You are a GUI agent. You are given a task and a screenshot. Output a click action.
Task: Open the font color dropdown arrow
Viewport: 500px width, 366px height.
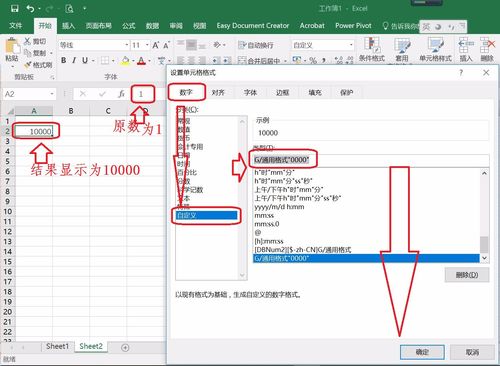click(x=149, y=61)
